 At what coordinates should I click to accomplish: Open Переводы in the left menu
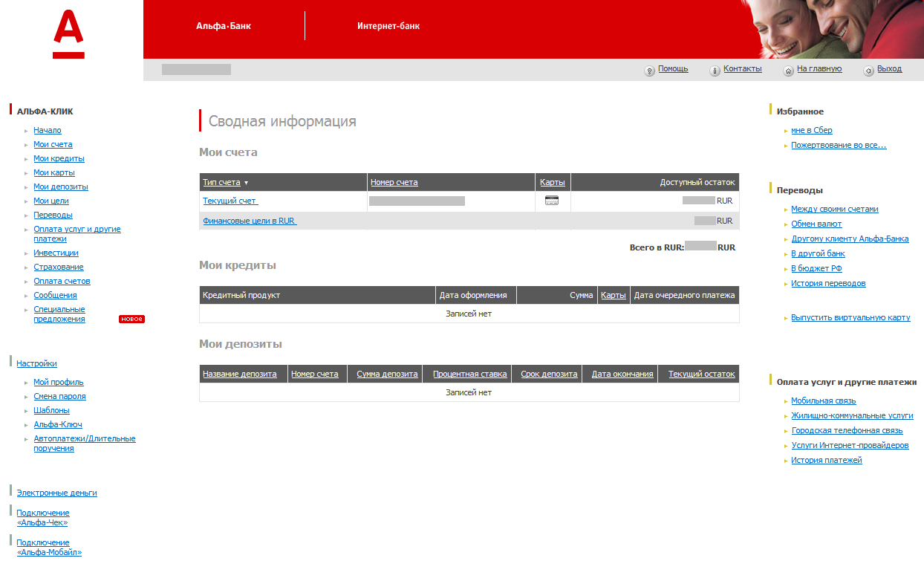pyautogui.click(x=53, y=215)
